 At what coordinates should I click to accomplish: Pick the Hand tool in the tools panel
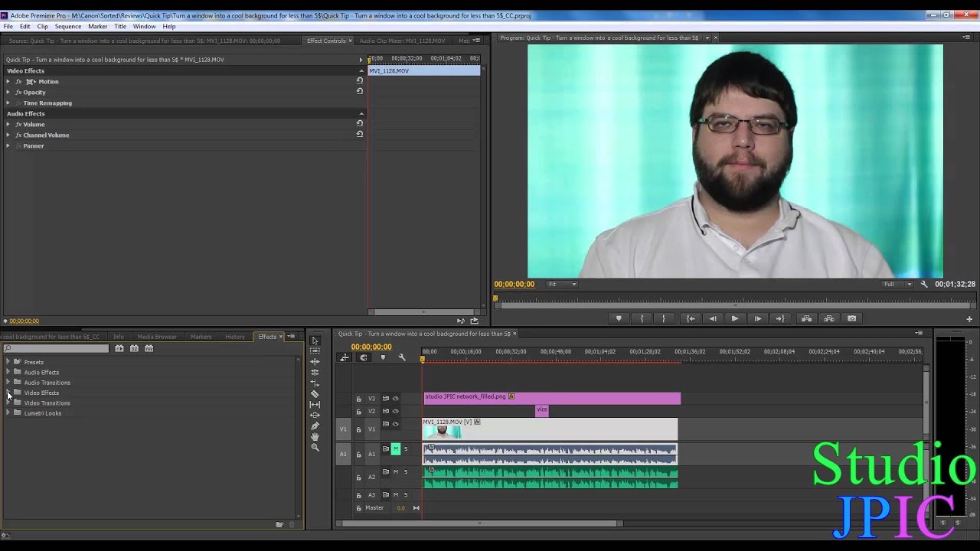tap(315, 437)
